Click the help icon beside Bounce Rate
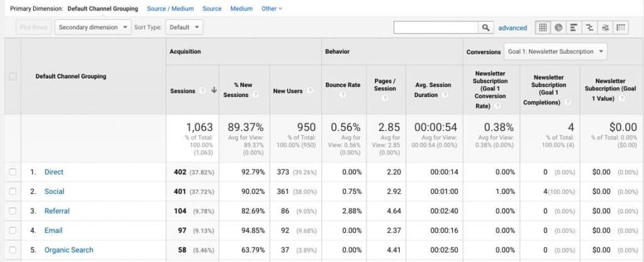 (343, 95)
